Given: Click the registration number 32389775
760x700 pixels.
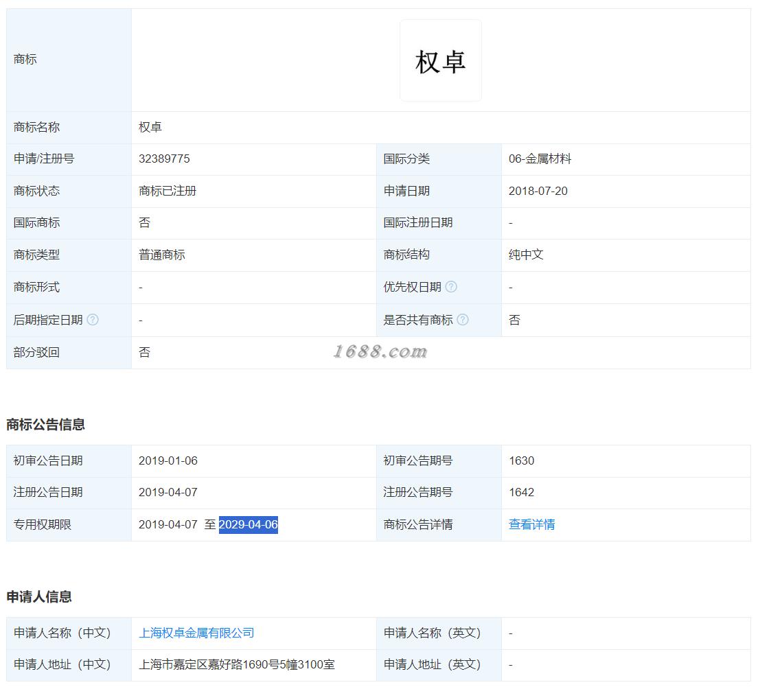Looking at the screenshot, I should [x=164, y=159].
